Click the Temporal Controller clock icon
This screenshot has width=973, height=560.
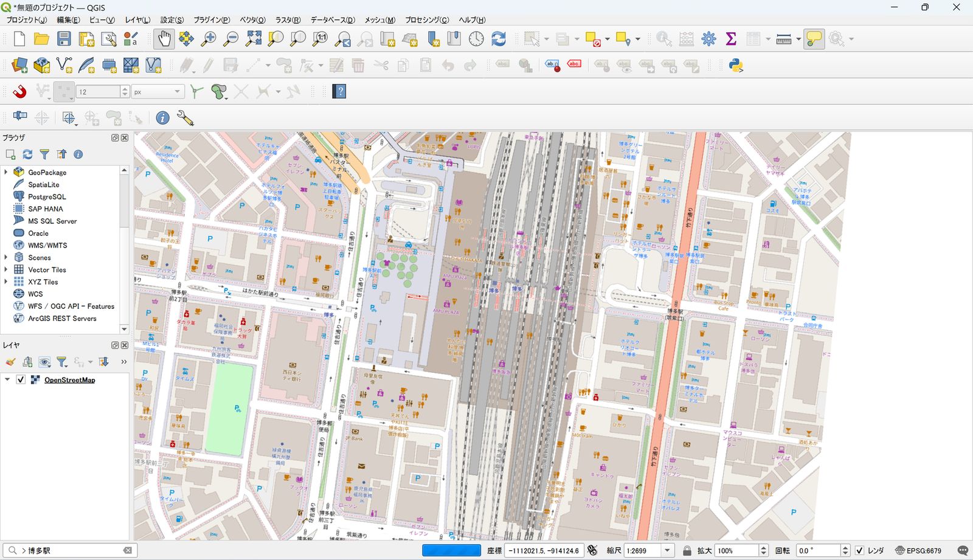[476, 39]
